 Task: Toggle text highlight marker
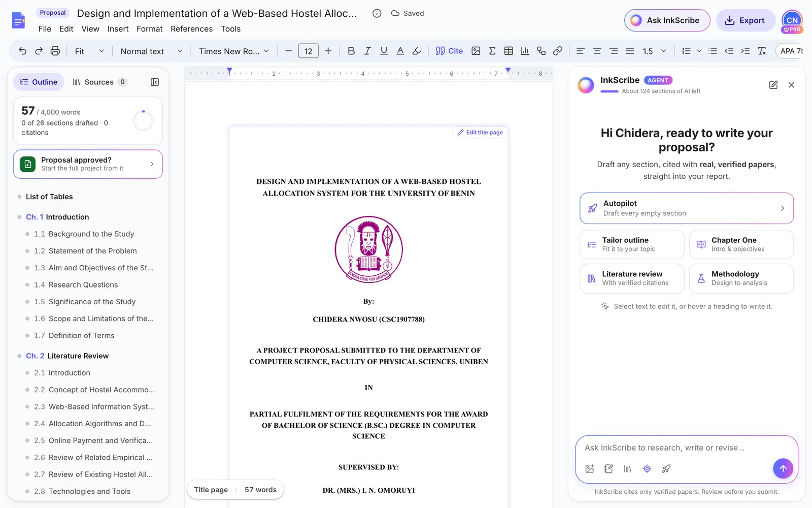[417, 51]
